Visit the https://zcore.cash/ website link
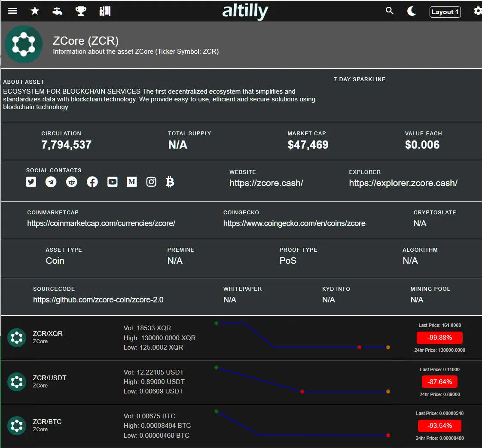Viewport: 482px width, 448px height. [x=266, y=183]
